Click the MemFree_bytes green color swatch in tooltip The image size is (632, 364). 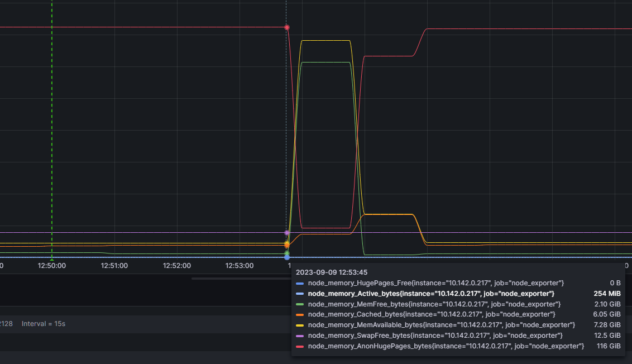coord(300,304)
